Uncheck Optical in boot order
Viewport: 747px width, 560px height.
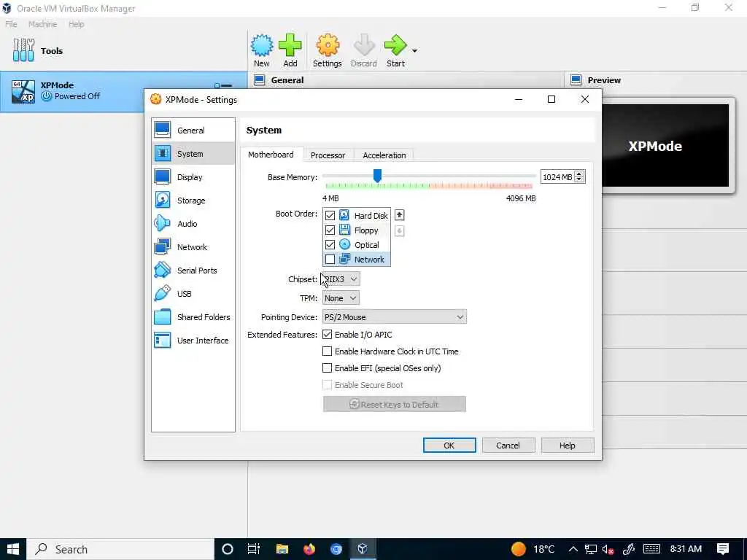(330, 245)
